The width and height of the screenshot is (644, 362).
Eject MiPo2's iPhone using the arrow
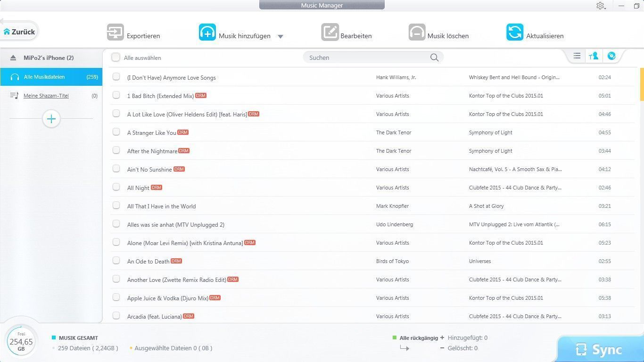(x=13, y=58)
